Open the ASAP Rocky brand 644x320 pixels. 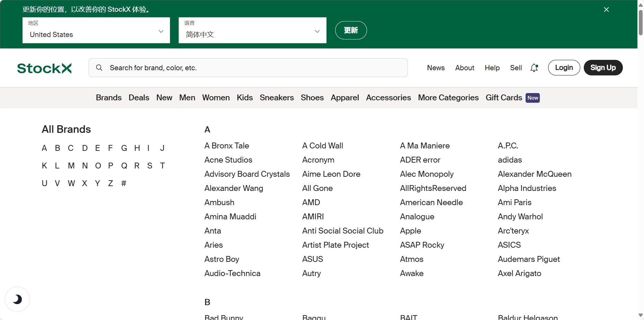(422, 245)
